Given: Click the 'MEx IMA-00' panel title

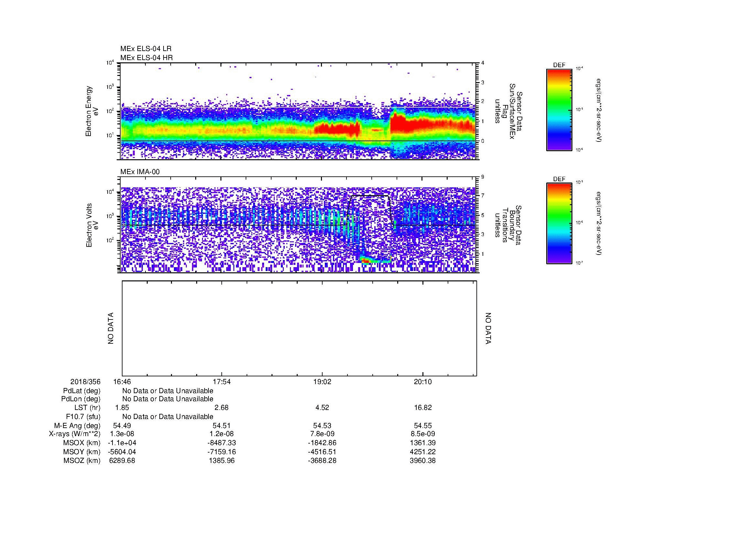Looking at the screenshot, I should click(140, 172).
